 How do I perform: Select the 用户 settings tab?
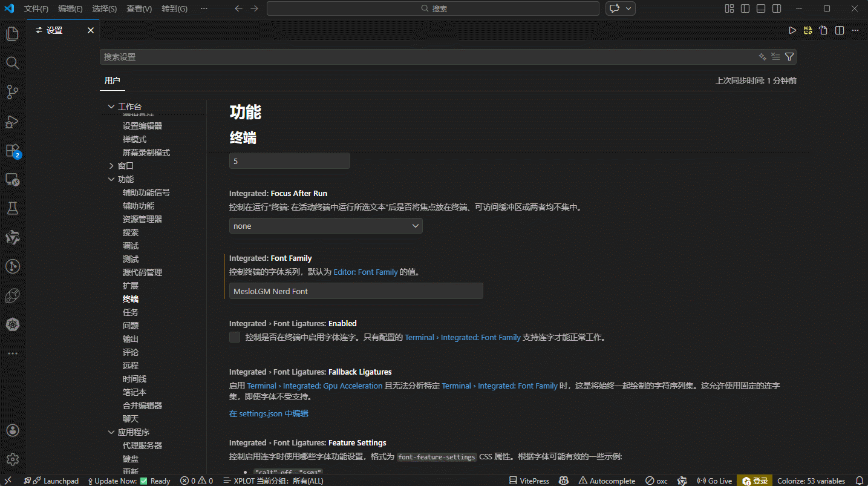(112, 80)
